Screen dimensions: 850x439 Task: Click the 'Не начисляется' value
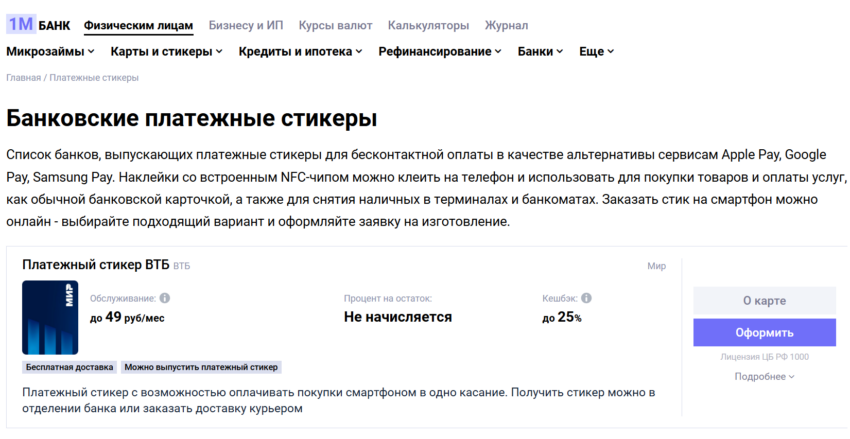397,317
